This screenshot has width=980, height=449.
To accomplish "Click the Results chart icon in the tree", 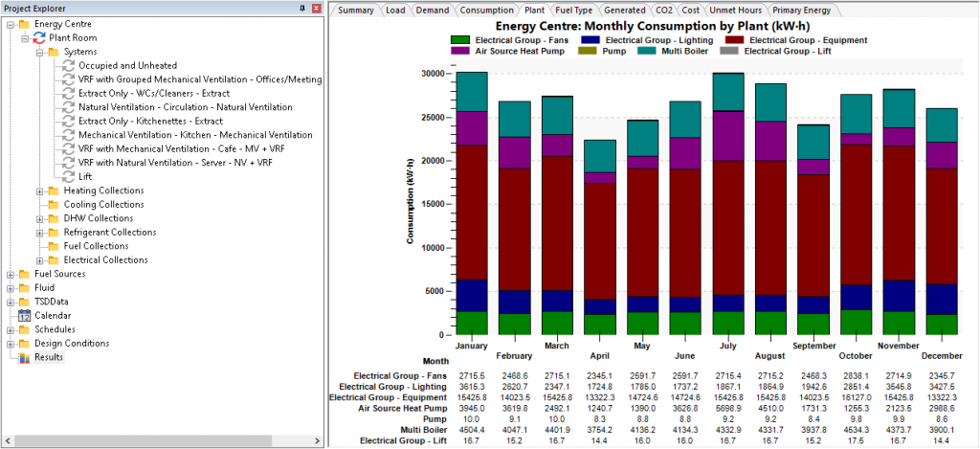I will (x=25, y=357).
